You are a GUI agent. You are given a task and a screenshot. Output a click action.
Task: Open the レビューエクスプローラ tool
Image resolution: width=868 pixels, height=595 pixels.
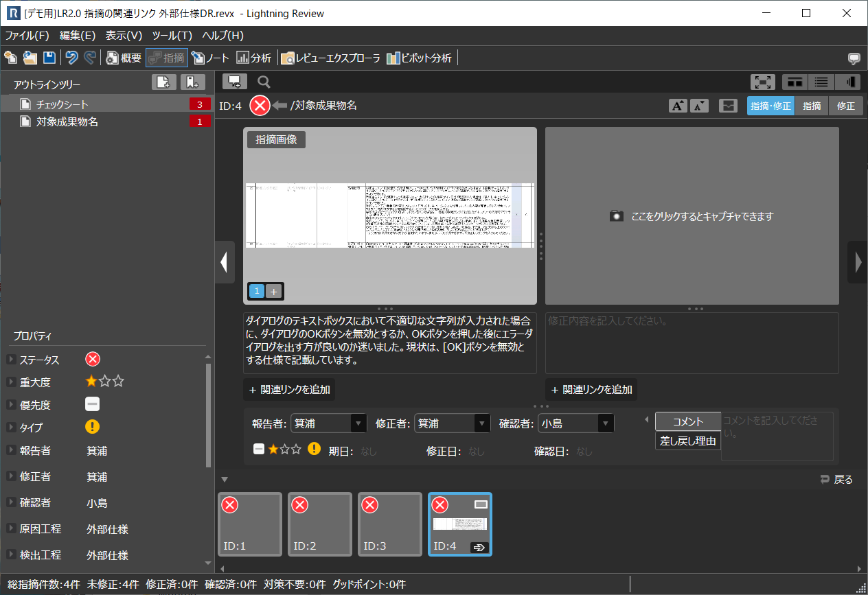coord(330,58)
